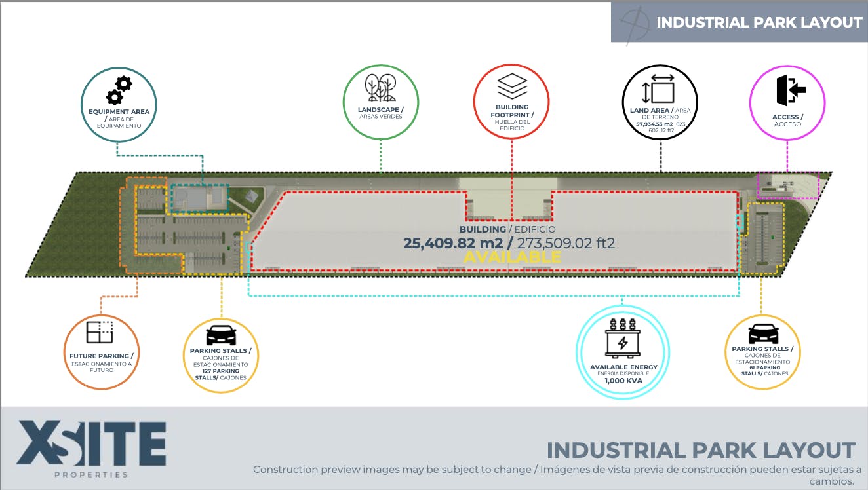This screenshot has height=490, width=868.
Task: Open the Building Footprint layers icon
Action: click(512, 85)
